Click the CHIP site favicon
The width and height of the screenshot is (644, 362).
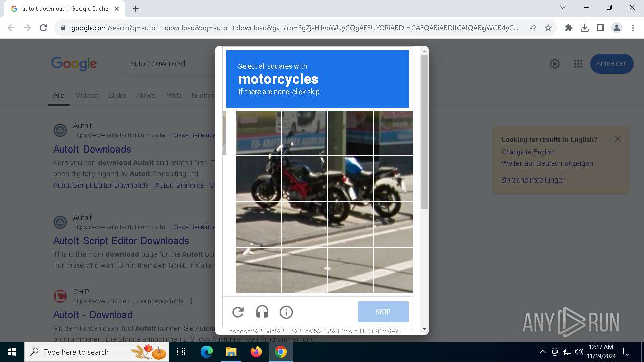[x=60, y=296]
